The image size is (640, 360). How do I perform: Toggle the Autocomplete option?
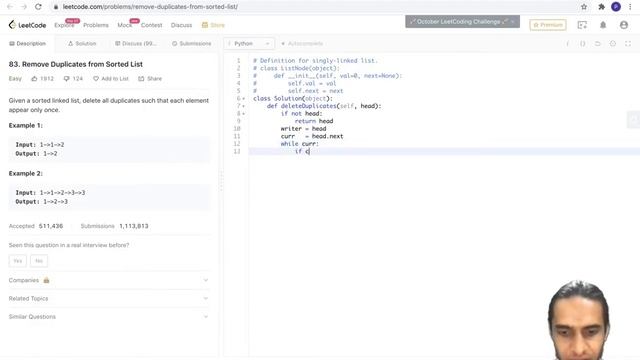pyautogui.click(x=302, y=43)
